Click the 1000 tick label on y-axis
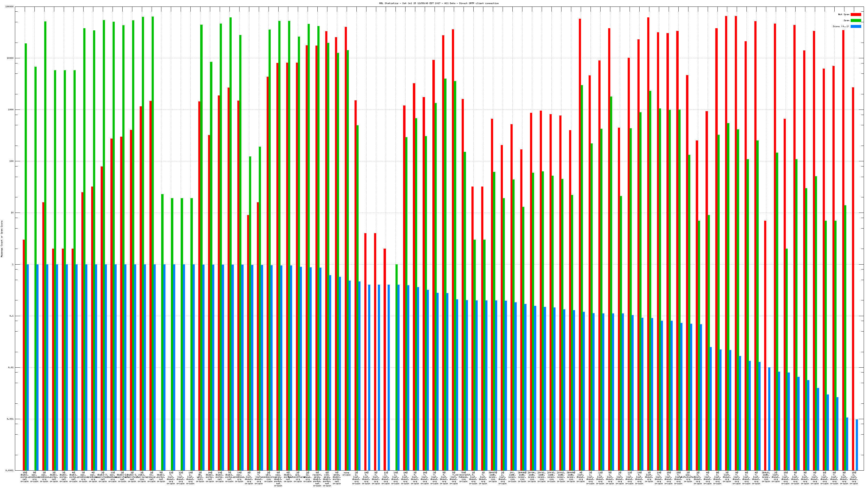Screen dimensions: 868x488 coord(11,110)
